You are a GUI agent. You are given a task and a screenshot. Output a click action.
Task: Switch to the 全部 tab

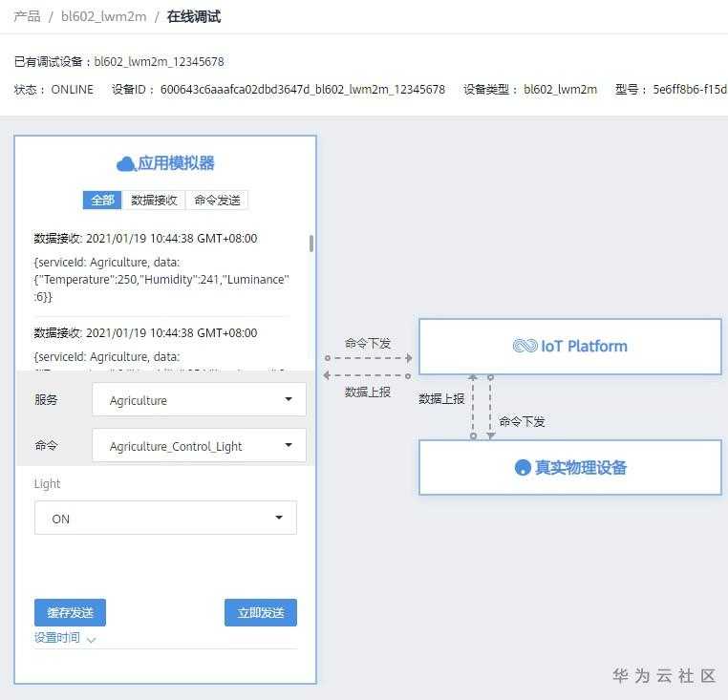click(102, 200)
